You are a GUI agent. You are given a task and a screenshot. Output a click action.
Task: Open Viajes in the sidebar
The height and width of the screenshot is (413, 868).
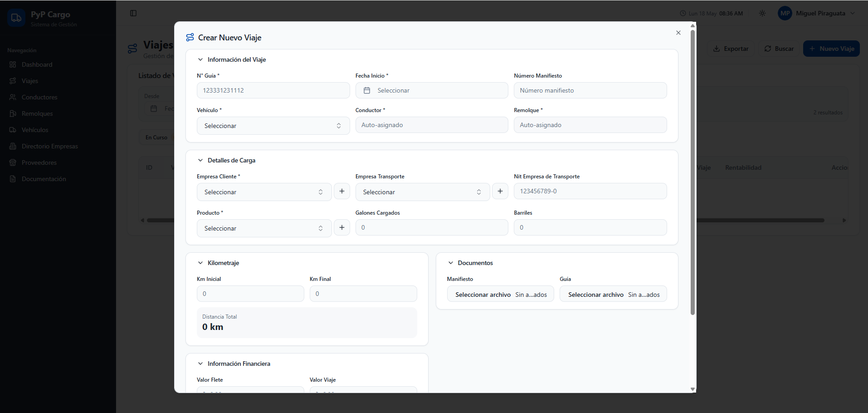coord(58,81)
